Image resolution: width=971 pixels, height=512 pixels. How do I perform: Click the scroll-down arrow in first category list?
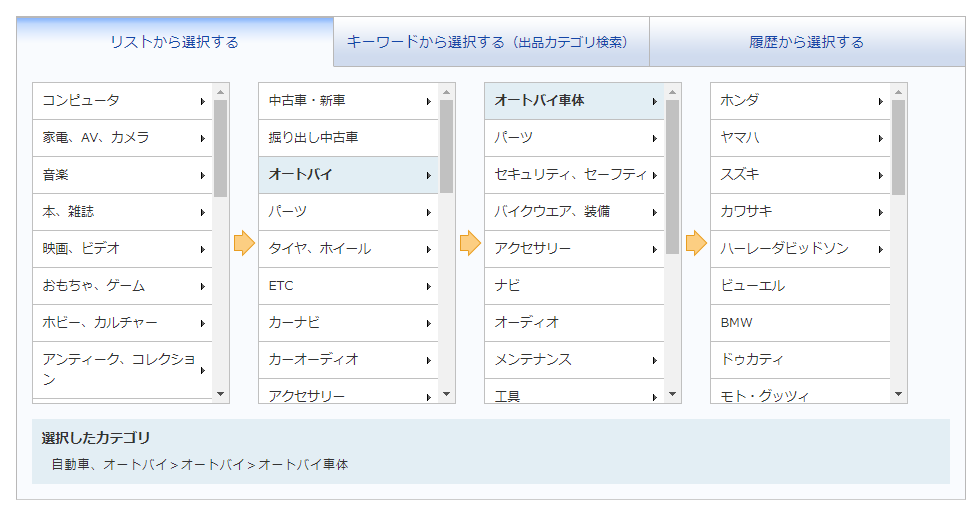pyautogui.click(x=220, y=394)
